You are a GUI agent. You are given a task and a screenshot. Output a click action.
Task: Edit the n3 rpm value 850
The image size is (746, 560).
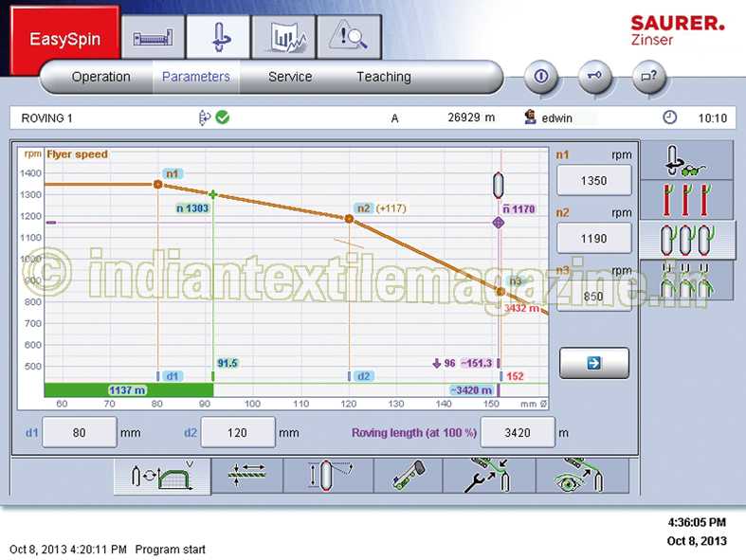point(593,297)
